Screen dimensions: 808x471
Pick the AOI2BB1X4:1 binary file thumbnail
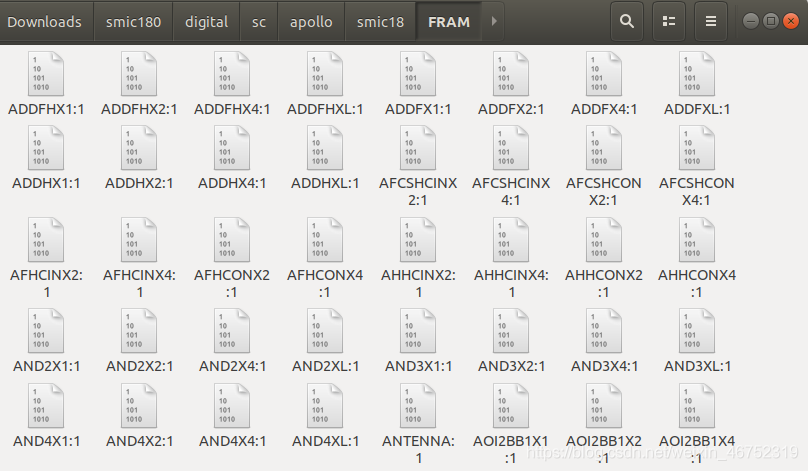[697, 406]
